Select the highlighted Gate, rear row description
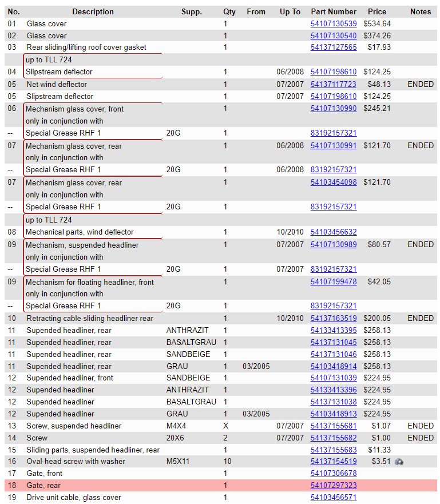The image size is (440, 504). coord(43,486)
